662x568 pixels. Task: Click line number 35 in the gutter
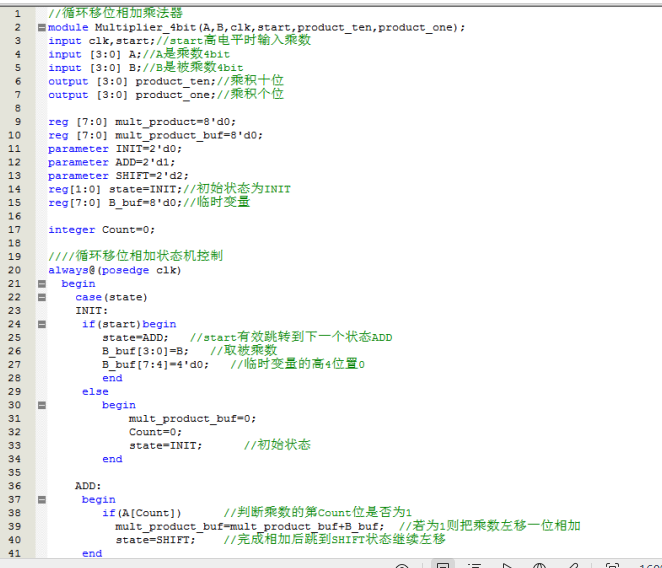[x=14, y=473]
